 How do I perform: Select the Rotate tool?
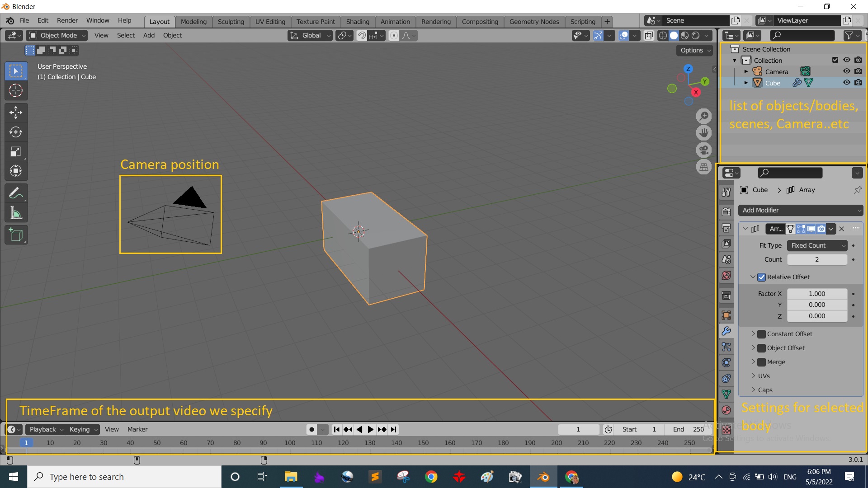(x=16, y=132)
